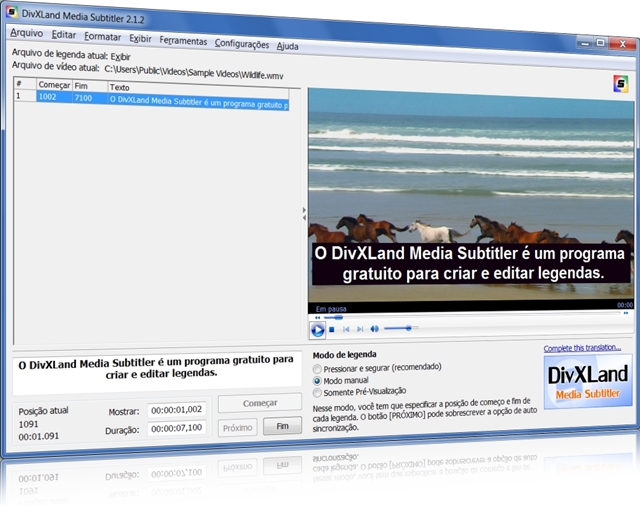This screenshot has width=640, height=506.
Task: Open the Formatar menu
Action: click(x=102, y=37)
